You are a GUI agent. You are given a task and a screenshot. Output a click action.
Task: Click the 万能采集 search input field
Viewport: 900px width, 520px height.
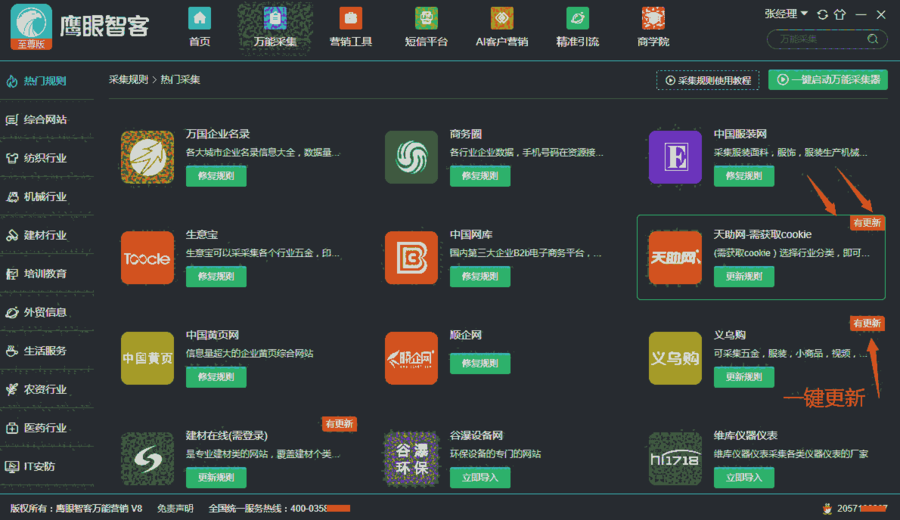[x=817, y=39]
